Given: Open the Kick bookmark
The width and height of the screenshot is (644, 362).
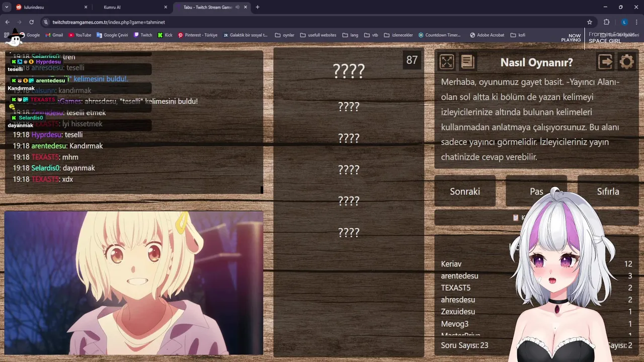Looking at the screenshot, I should (x=165, y=35).
